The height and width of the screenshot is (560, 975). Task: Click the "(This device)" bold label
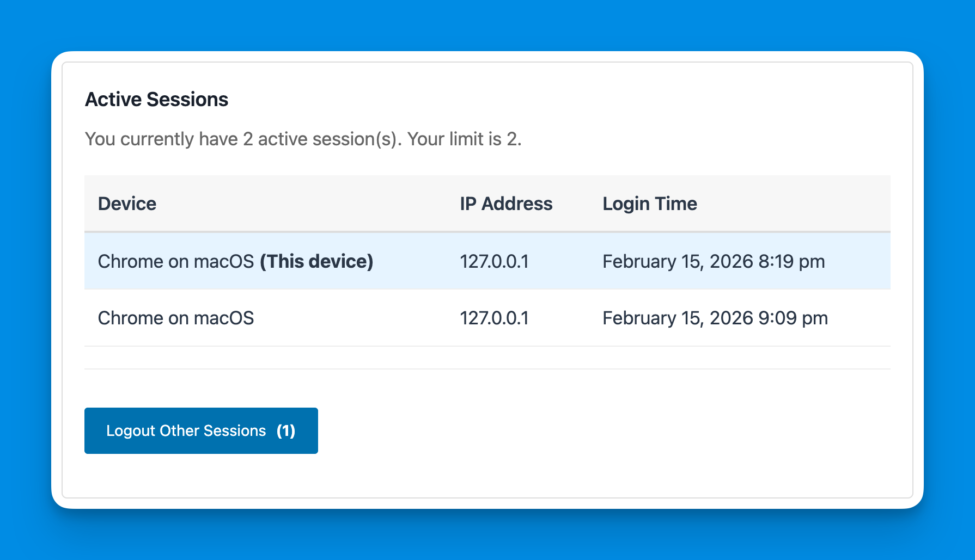316,261
